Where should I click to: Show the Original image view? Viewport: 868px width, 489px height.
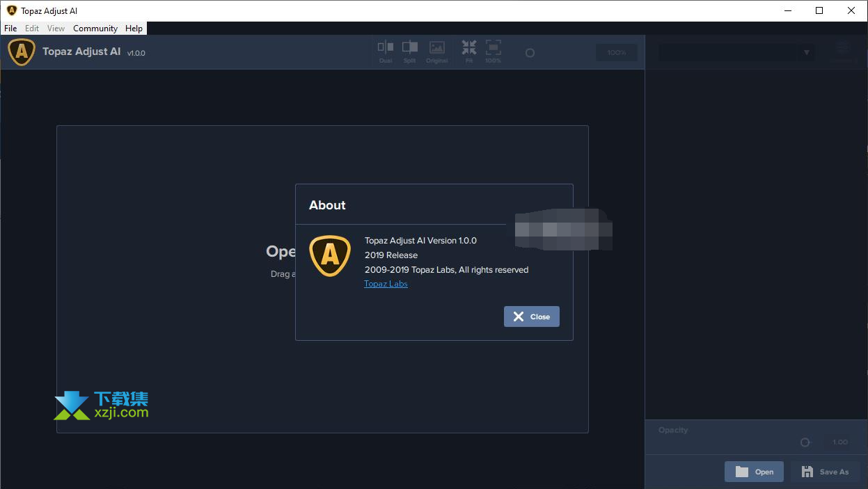(x=436, y=51)
